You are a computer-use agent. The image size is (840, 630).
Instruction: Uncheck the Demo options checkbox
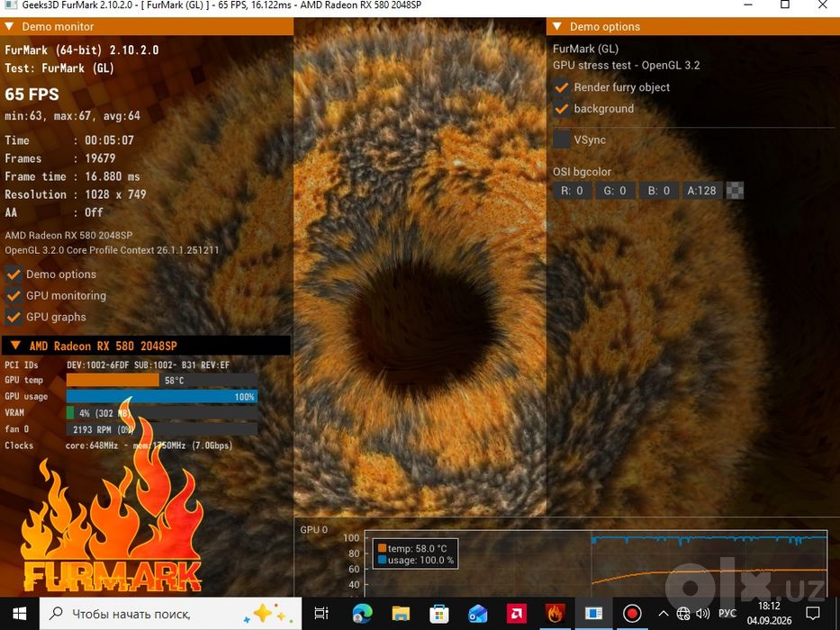[14, 274]
